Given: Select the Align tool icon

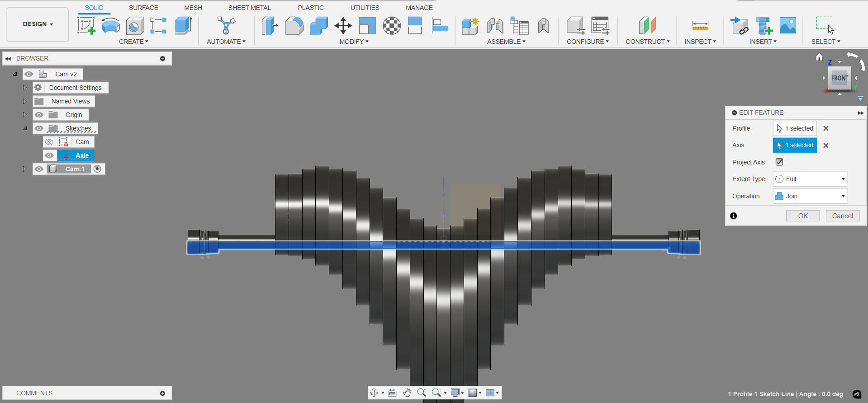Looking at the screenshot, I should (x=440, y=26).
